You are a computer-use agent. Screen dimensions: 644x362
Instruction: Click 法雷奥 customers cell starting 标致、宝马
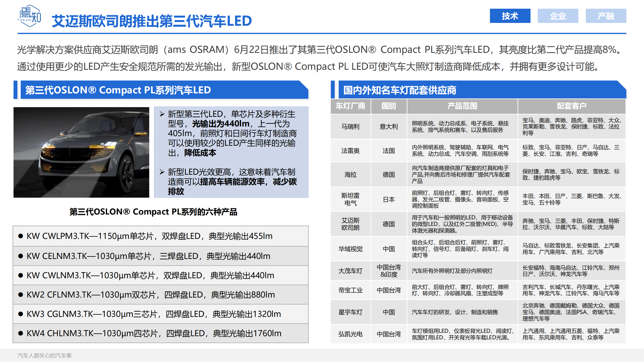point(572,151)
